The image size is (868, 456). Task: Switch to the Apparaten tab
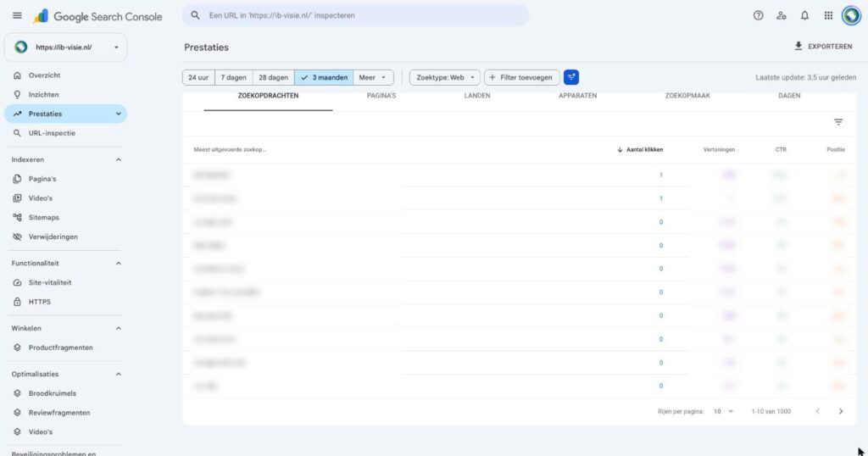(x=577, y=96)
